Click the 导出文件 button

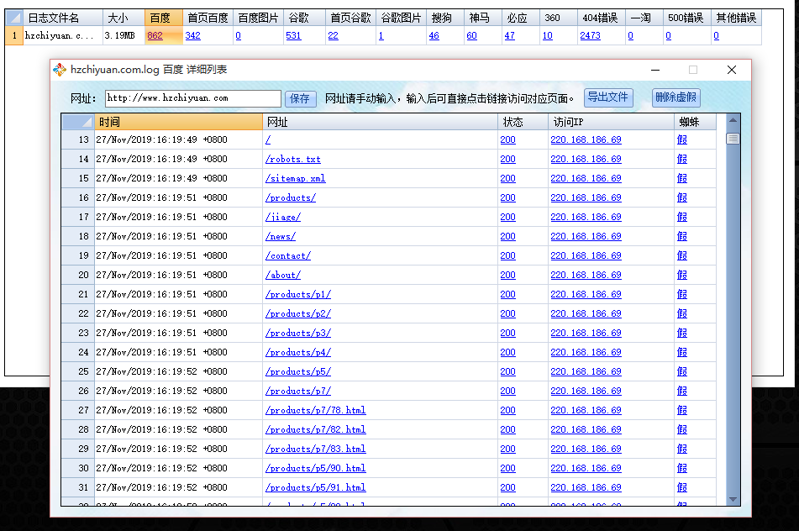608,97
